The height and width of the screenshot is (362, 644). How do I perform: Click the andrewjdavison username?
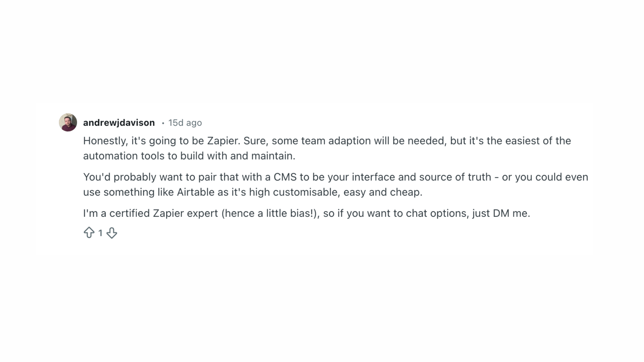click(119, 123)
